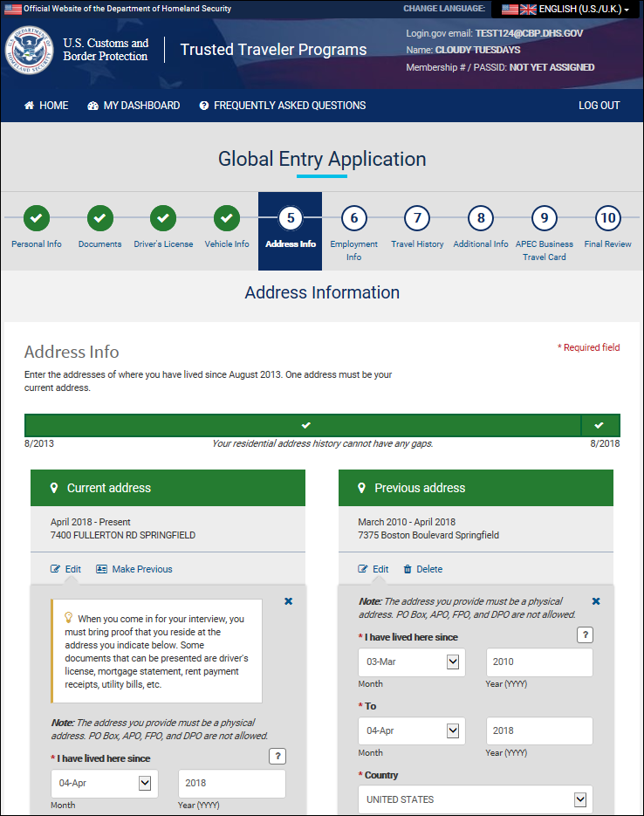Screen dimensions: 644x816
Task: Click the Department of Homeland Security seal logo
Action: [29, 50]
